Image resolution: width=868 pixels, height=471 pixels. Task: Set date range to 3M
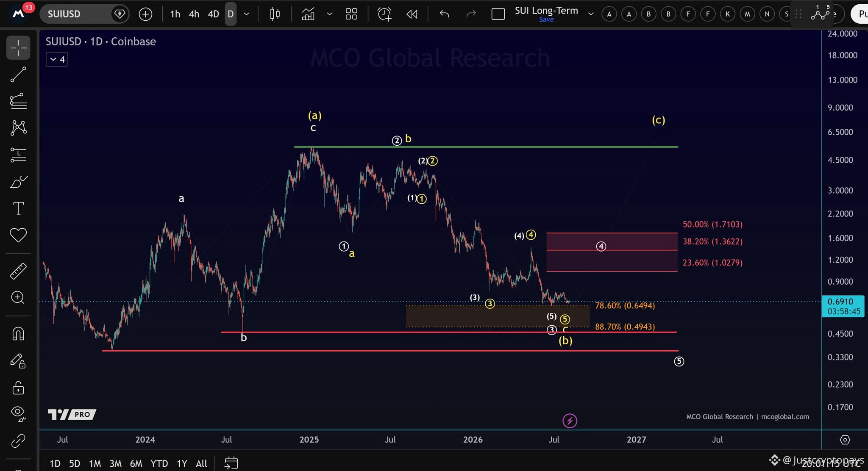(116, 463)
